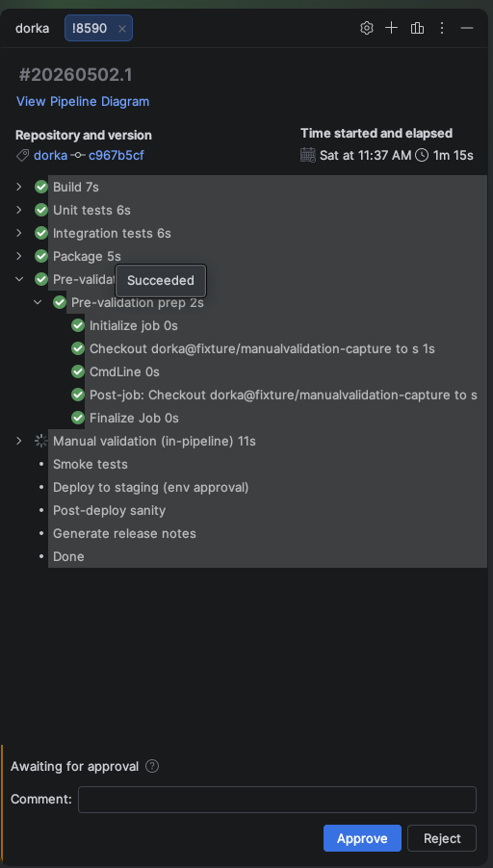The height and width of the screenshot is (868, 493).
Task: Expand Manual validation (in-pipeline) stage
Action: click(19, 441)
